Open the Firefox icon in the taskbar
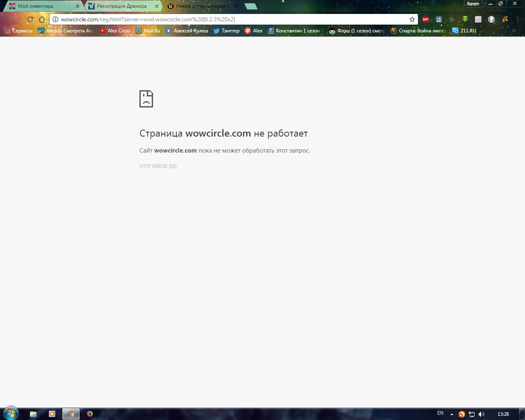 pyautogui.click(x=90, y=414)
